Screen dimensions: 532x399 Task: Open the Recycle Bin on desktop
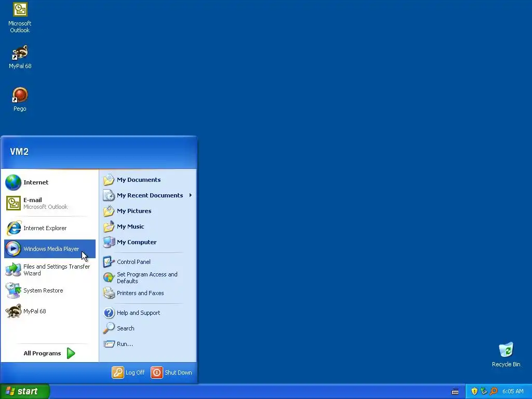click(x=506, y=355)
